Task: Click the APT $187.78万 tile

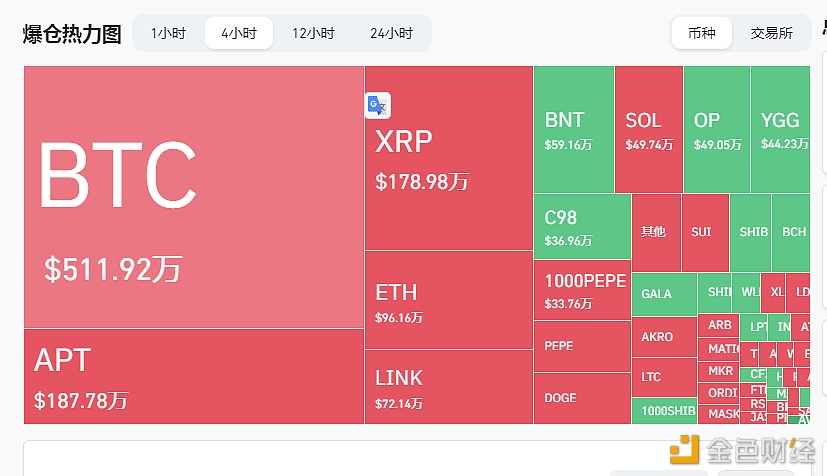Action: click(x=194, y=376)
